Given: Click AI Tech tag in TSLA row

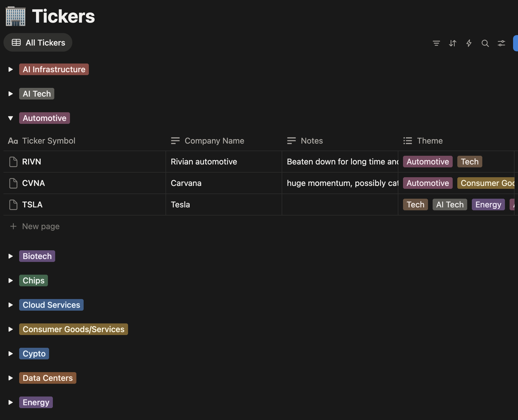Looking at the screenshot, I should pyautogui.click(x=450, y=204).
